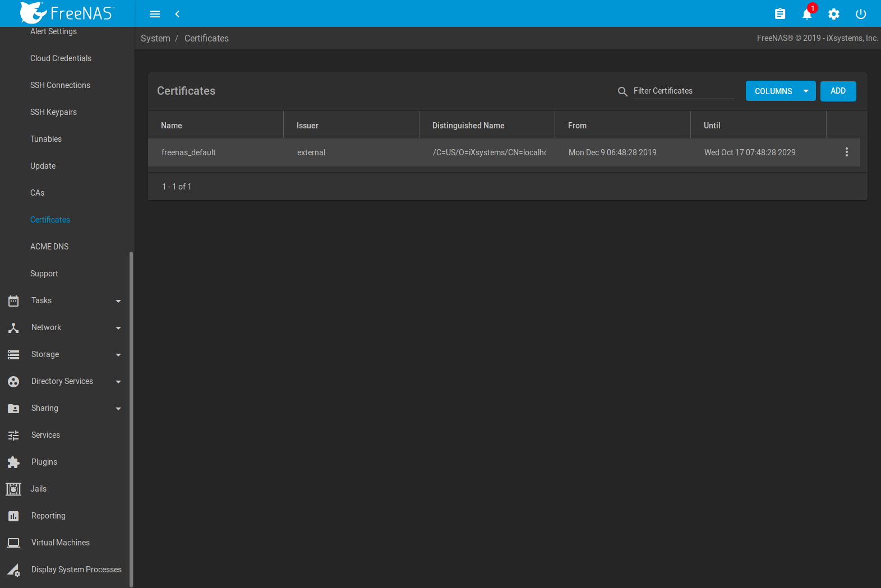Click the Directory Services icon
Screen dimensions: 881x588
(13, 382)
